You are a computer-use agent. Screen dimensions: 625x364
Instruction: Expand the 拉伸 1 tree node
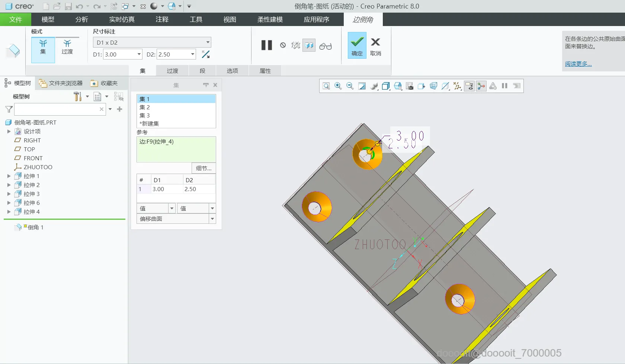(x=9, y=176)
